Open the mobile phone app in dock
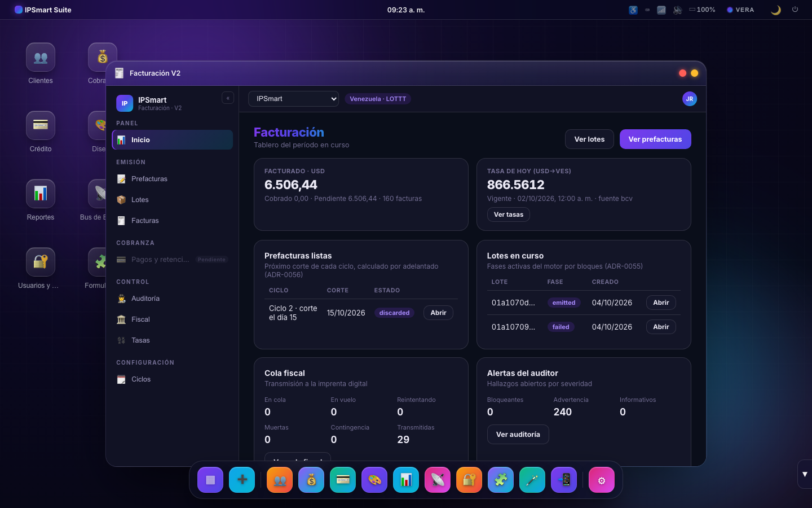812x508 pixels. tap(564, 480)
